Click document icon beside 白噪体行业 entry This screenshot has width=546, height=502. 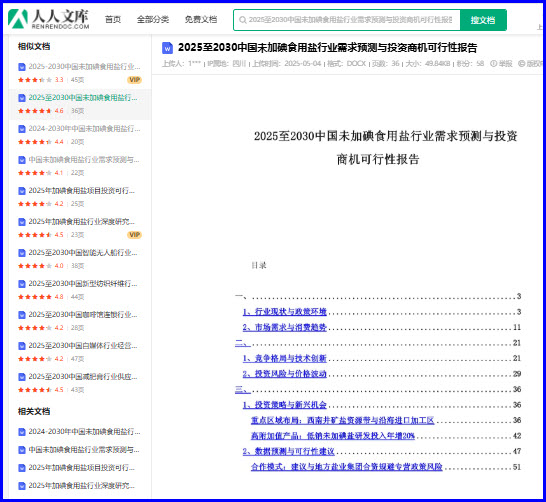pos(22,346)
